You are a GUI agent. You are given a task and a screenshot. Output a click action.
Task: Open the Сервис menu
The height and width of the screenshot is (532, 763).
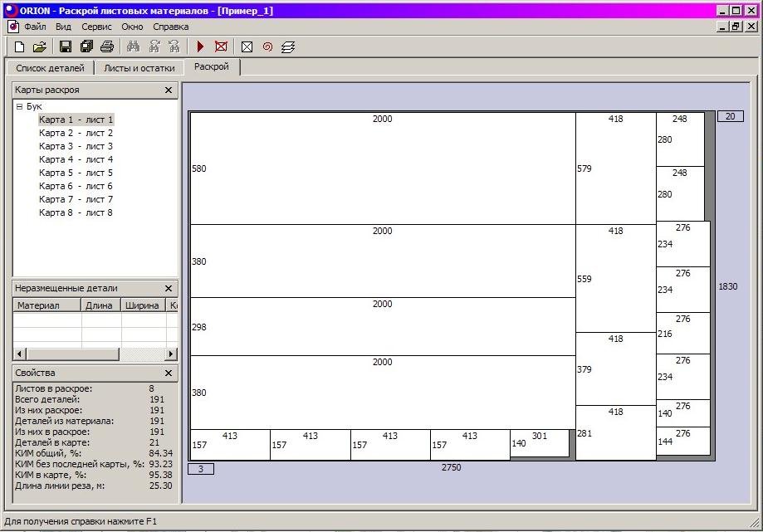click(x=96, y=27)
